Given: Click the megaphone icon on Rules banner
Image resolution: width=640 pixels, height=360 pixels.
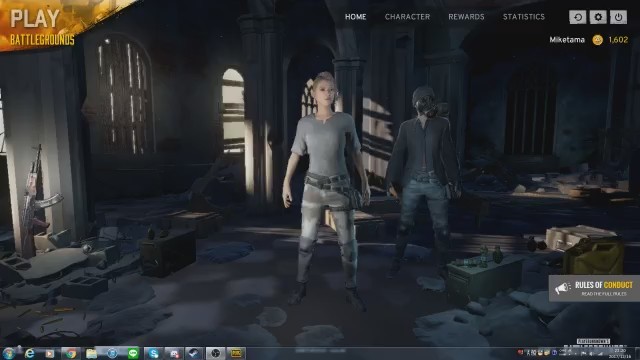Looking at the screenshot, I should [x=562, y=288].
